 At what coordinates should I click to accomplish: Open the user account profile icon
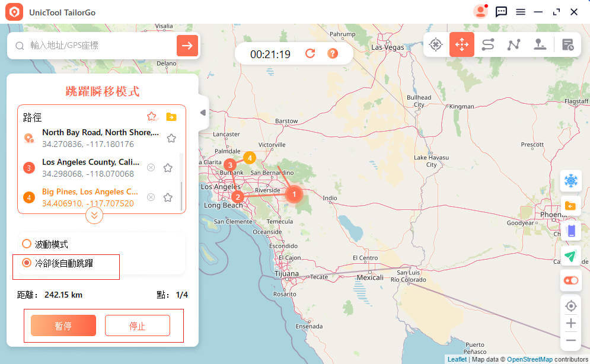coord(480,12)
